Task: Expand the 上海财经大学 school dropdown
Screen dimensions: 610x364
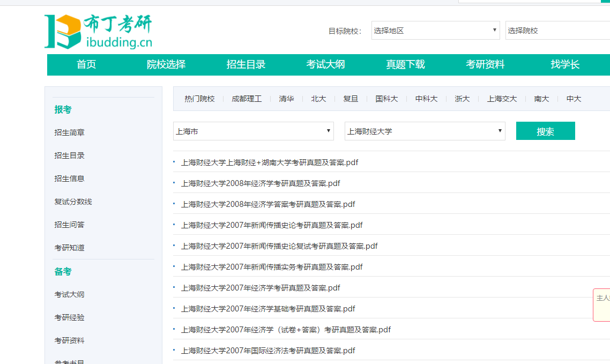Action: pos(425,131)
